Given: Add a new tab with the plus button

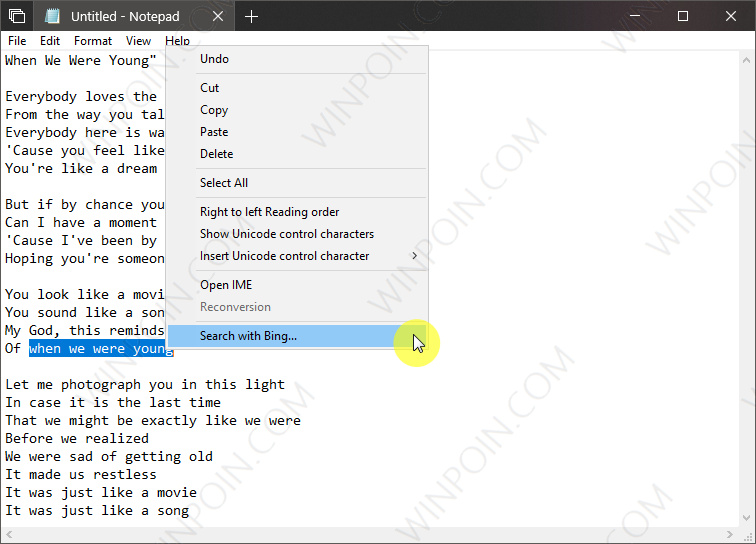Looking at the screenshot, I should (251, 17).
